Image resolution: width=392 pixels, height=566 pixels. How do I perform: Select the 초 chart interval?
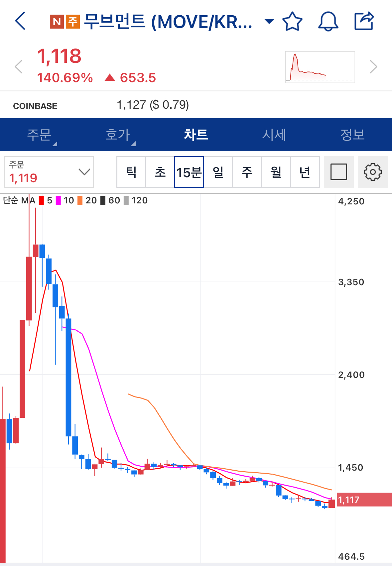pos(160,172)
